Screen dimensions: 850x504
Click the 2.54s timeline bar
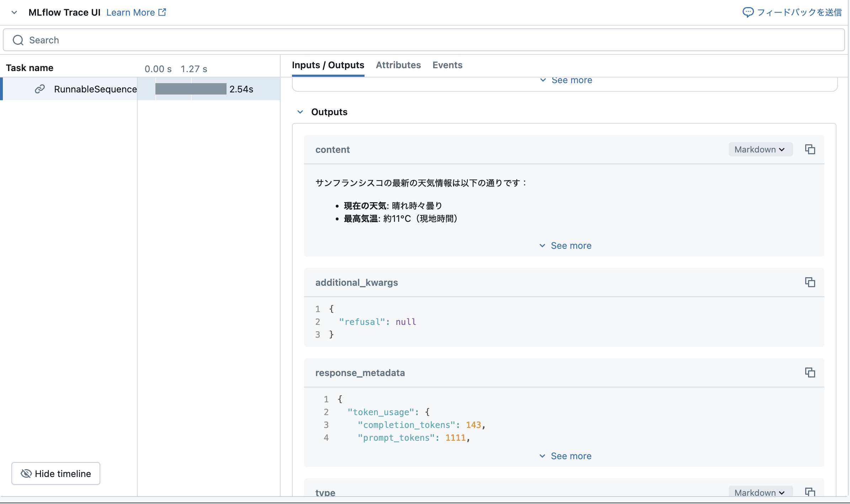pos(191,89)
